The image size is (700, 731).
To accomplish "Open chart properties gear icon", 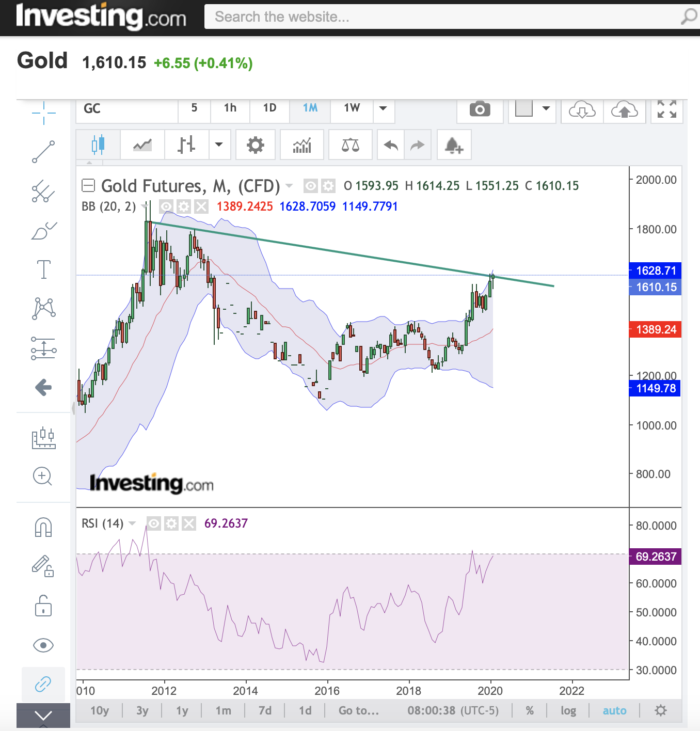I will 255,145.
